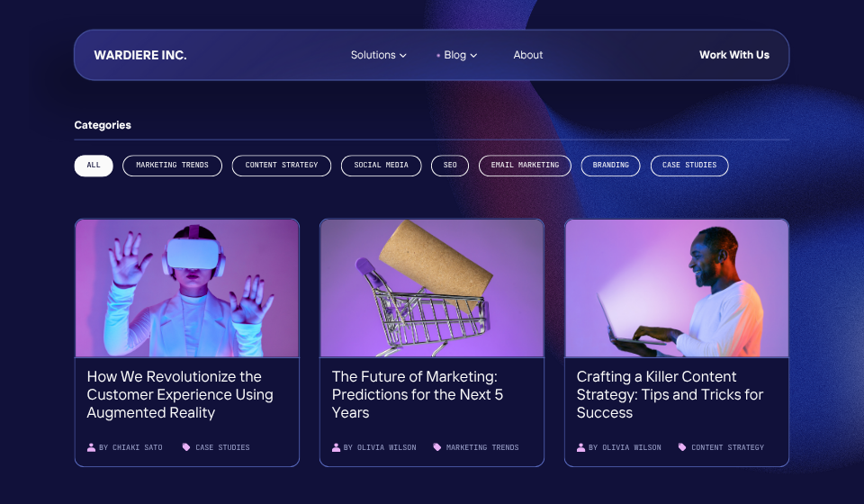Click the author icon beside Chiaki Sato
This screenshot has height=504, width=864.
(x=91, y=447)
